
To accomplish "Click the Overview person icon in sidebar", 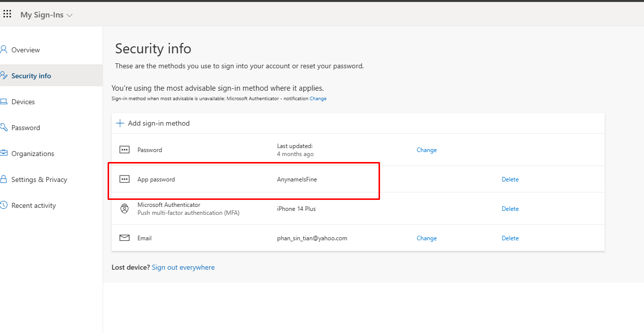I will 3,50.
